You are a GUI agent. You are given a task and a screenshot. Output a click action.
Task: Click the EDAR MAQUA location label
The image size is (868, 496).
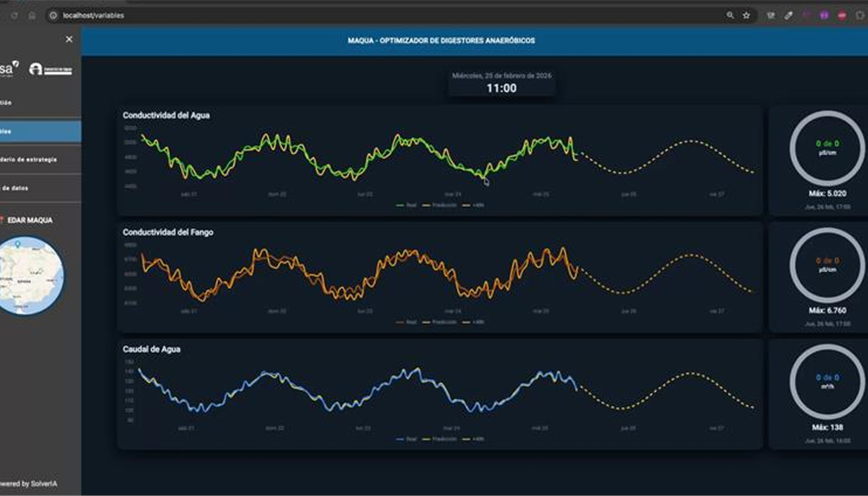[x=30, y=220]
